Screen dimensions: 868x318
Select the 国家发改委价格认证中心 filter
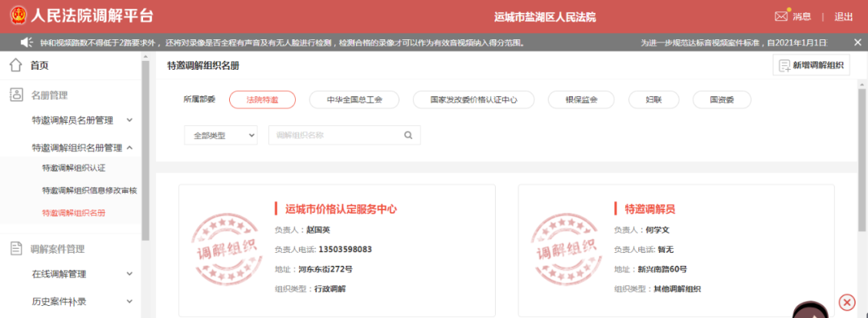[474, 100]
